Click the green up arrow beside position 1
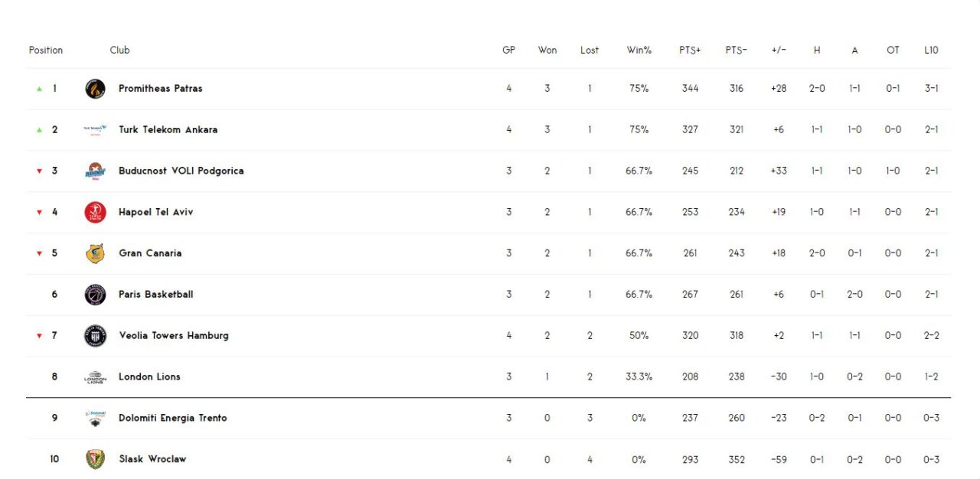Image resolution: width=980 pixels, height=479 pixels. click(x=39, y=89)
